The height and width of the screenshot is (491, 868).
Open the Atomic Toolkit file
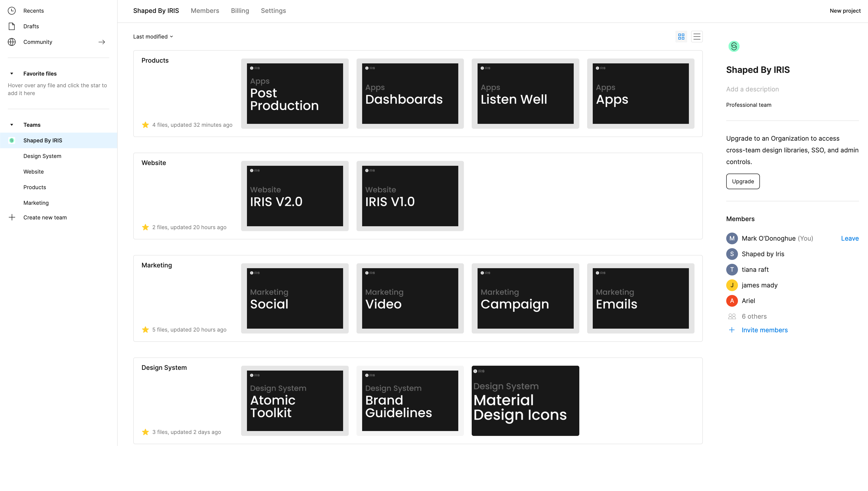tap(295, 401)
